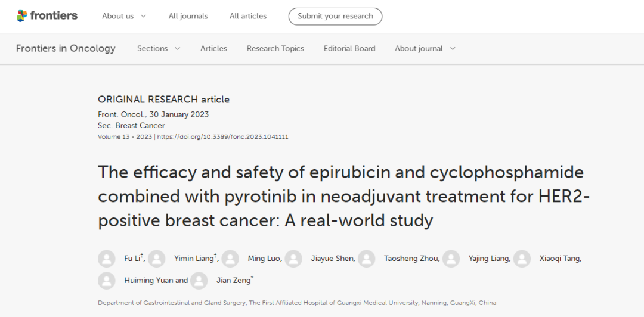644x317 pixels.
Task: Expand the Sections dropdown menu
Action: (159, 48)
